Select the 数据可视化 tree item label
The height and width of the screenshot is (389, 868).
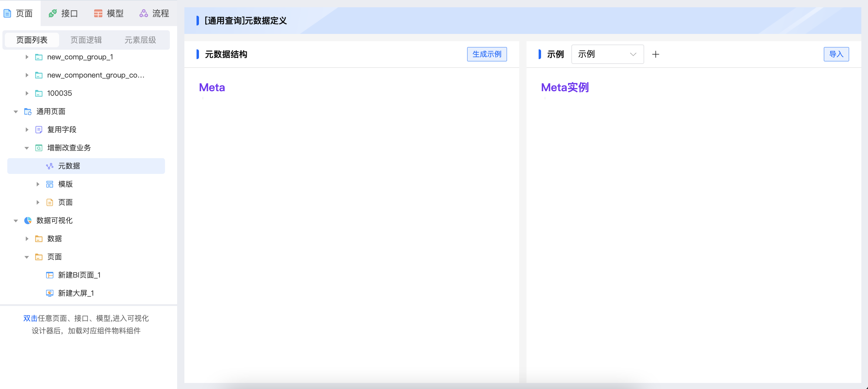tap(55, 221)
